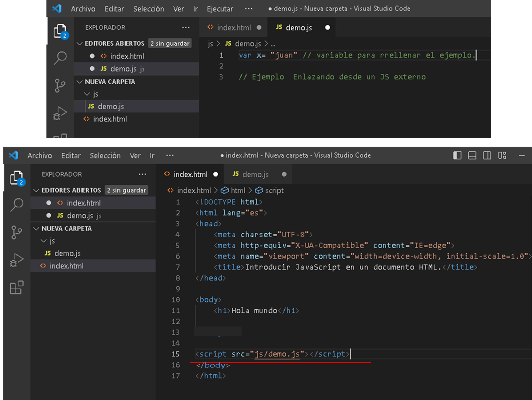
Task: Select demo.js under open editors, bottom window
Action: (93, 216)
